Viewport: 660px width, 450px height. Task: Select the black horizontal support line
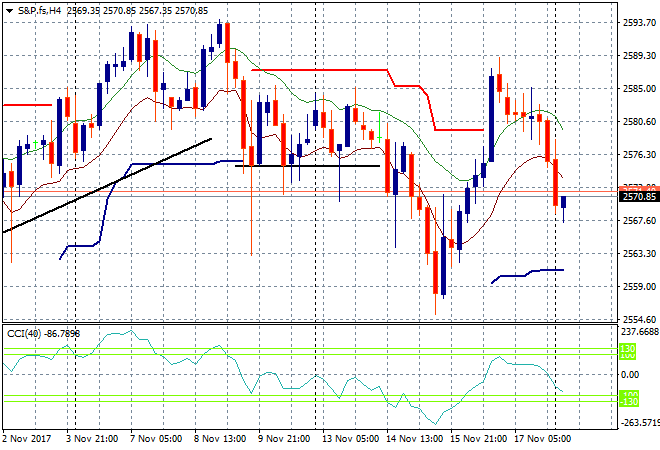[x=307, y=166]
